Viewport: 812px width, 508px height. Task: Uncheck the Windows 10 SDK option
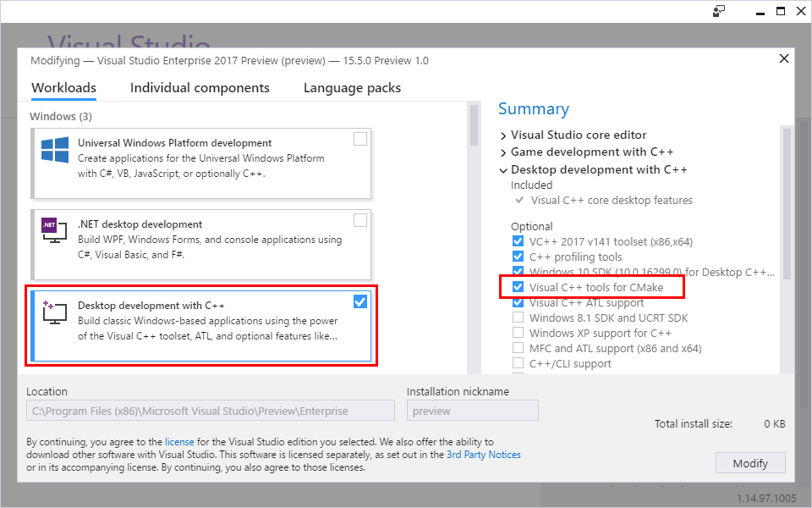click(518, 271)
